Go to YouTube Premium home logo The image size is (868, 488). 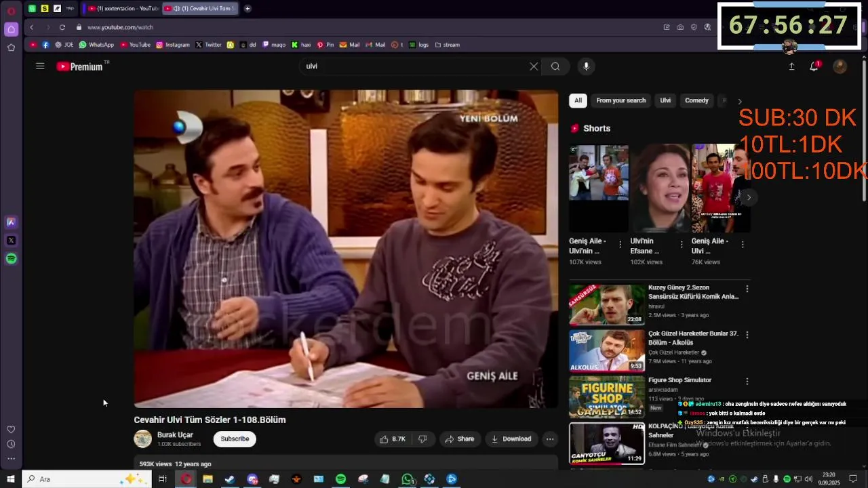[x=79, y=66]
